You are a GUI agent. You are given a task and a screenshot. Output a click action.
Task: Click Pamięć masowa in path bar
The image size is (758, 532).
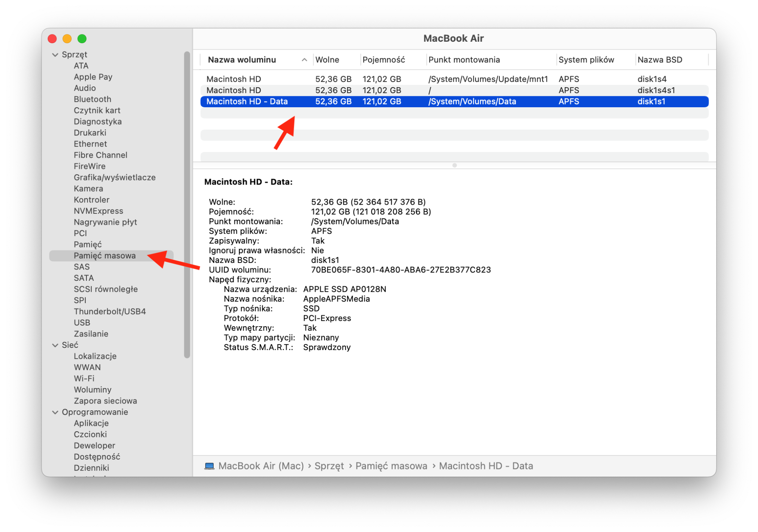click(x=391, y=466)
